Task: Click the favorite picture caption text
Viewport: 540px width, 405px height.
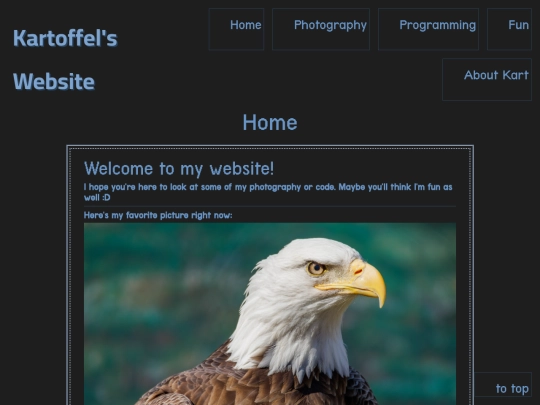Action: [x=158, y=215]
